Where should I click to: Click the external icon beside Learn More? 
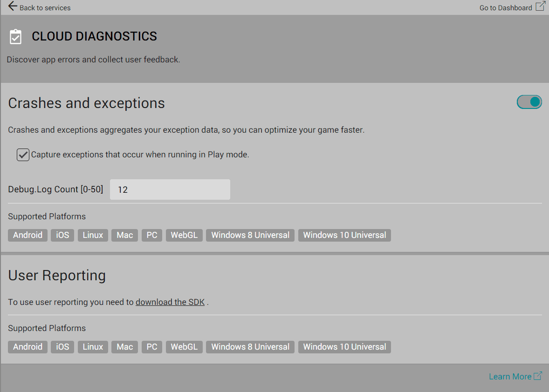[538, 376]
